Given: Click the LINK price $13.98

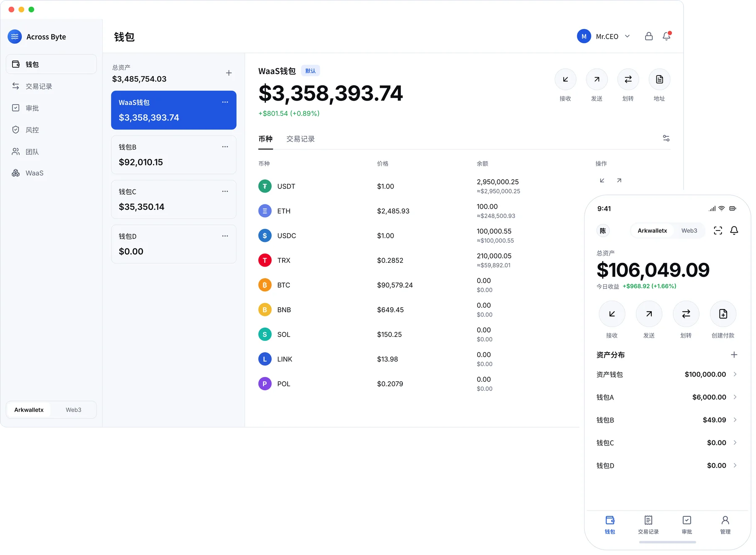Looking at the screenshot, I should tap(388, 359).
